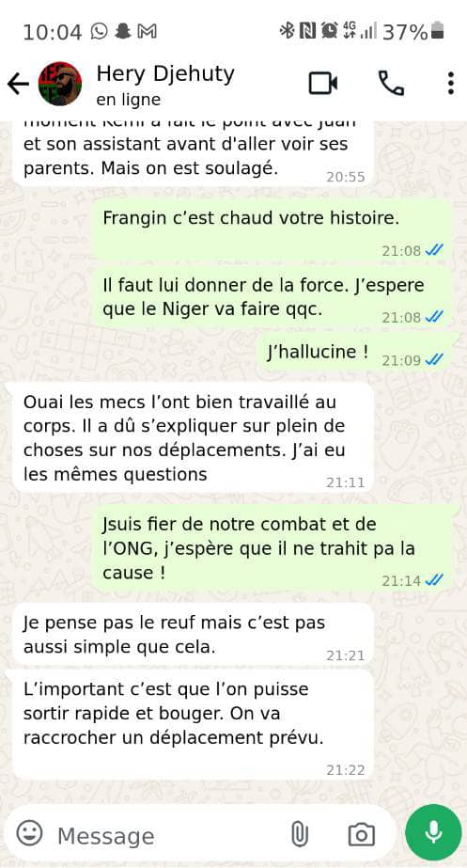Tap the 'en ligne' status text
This screenshot has width=467, height=868.
coord(129,100)
